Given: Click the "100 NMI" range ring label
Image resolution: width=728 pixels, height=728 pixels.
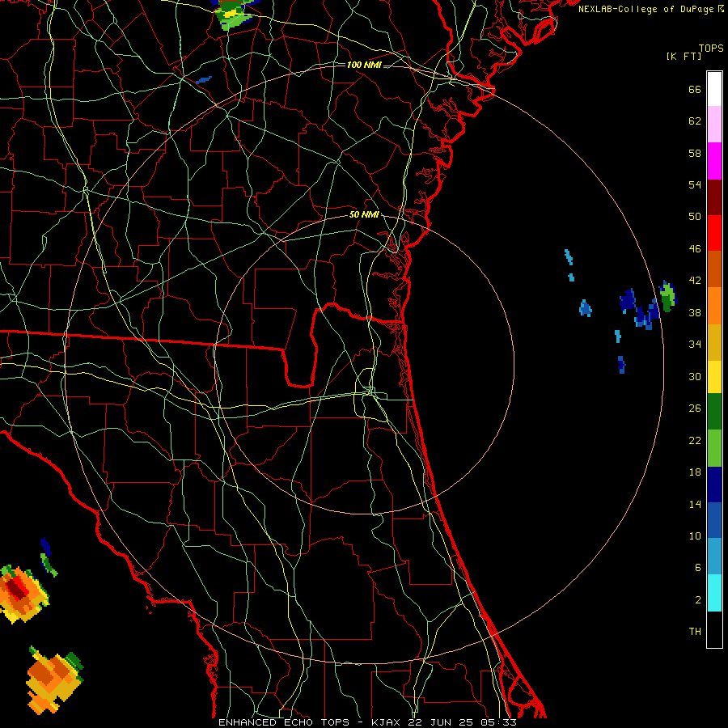Looking at the screenshot, I should point(364,65).
